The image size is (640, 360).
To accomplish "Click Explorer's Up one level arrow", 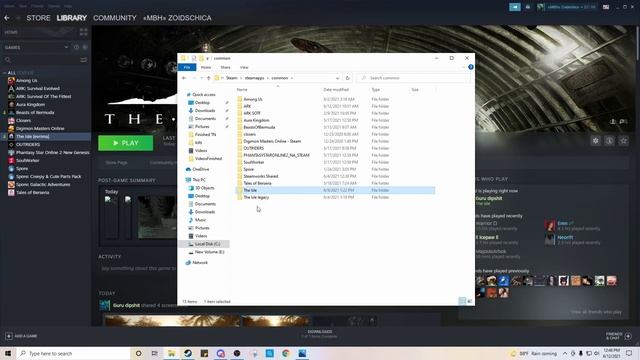I will click(x=209, y=78).
